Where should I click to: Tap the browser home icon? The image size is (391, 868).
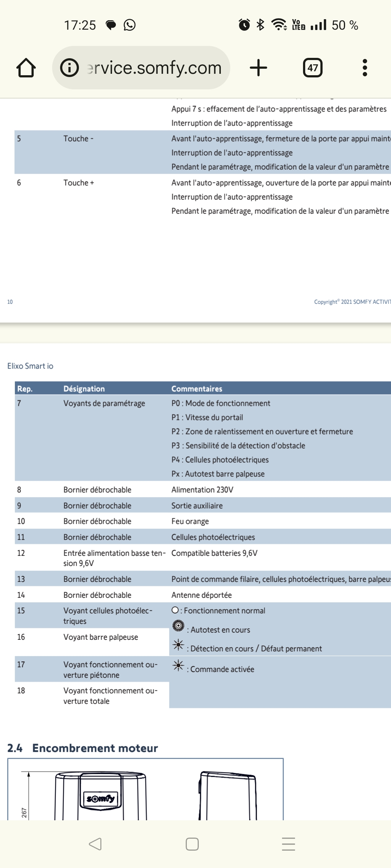coord(26,68)
